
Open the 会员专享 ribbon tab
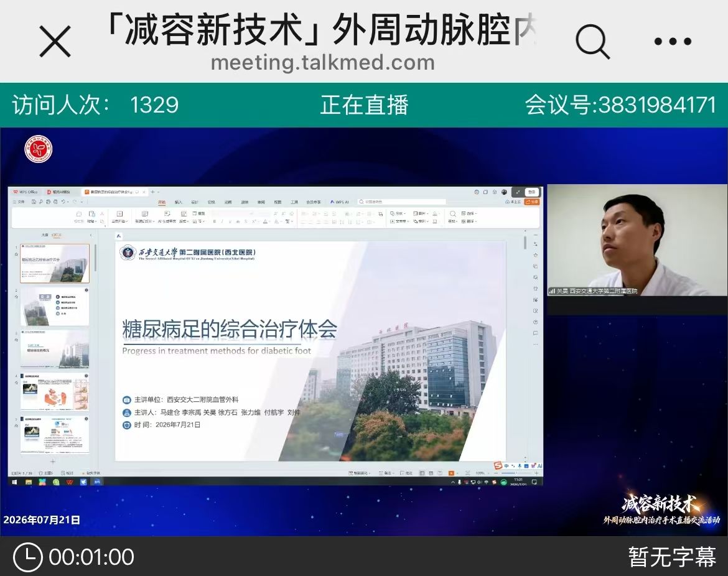pos(314,202)
